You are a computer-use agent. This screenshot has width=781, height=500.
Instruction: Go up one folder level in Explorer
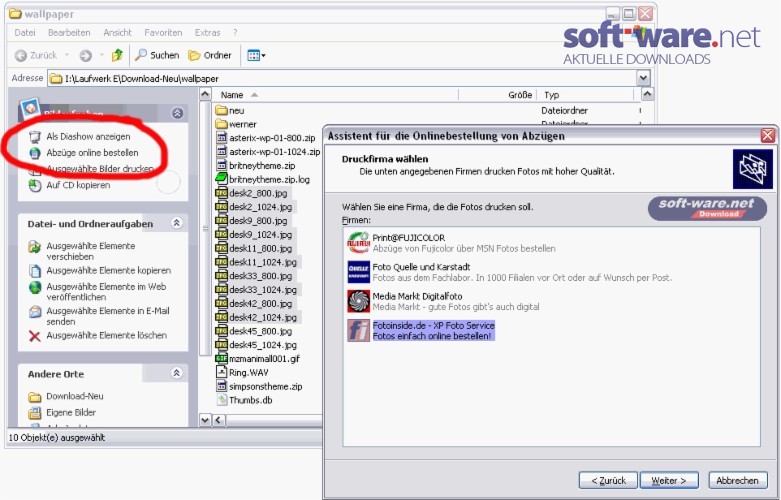pos(117,55)
